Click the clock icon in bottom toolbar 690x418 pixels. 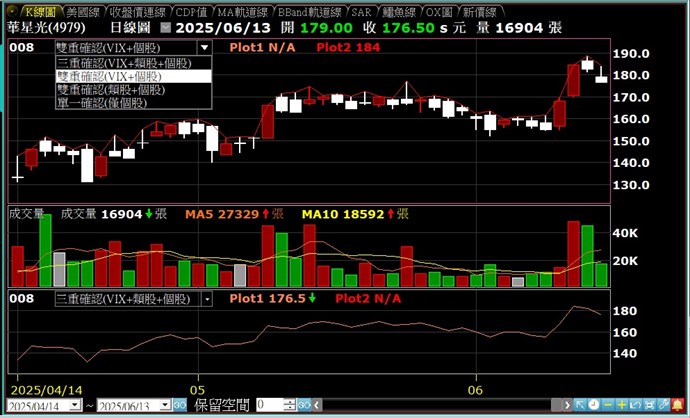(594, 405)
